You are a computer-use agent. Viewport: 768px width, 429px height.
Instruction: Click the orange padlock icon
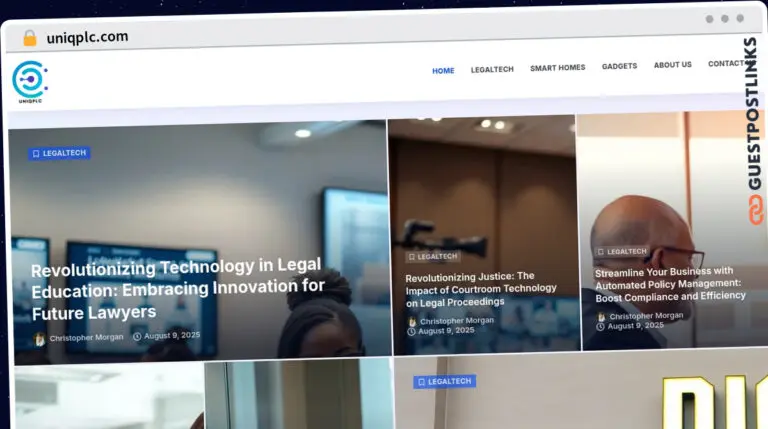coord(30,38)
